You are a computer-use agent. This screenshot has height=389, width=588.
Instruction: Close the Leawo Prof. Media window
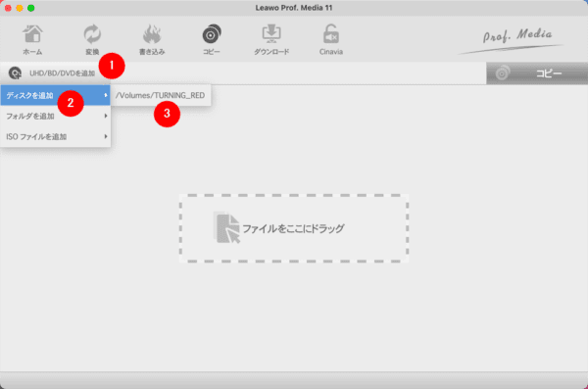pyautogui.click(x=8, y=8)
